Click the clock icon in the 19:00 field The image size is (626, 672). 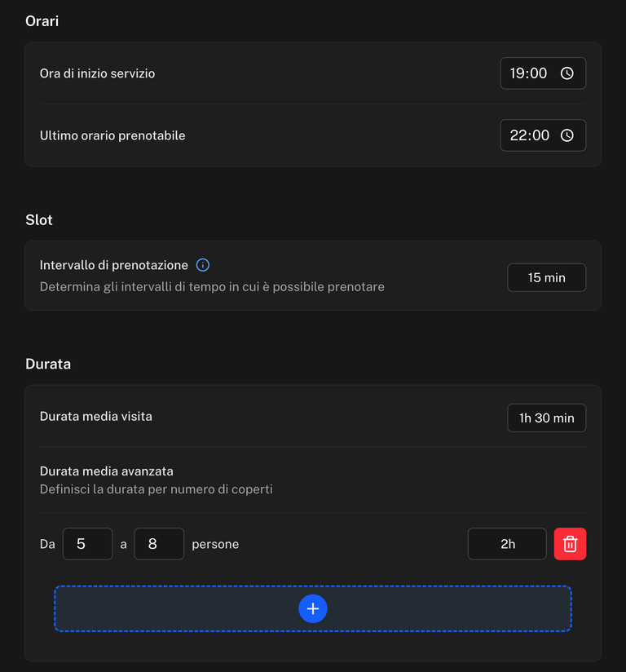coord(566,73)
